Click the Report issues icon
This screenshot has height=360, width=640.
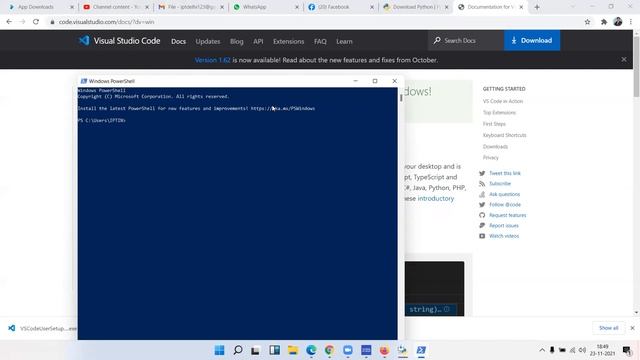[482, 225]
